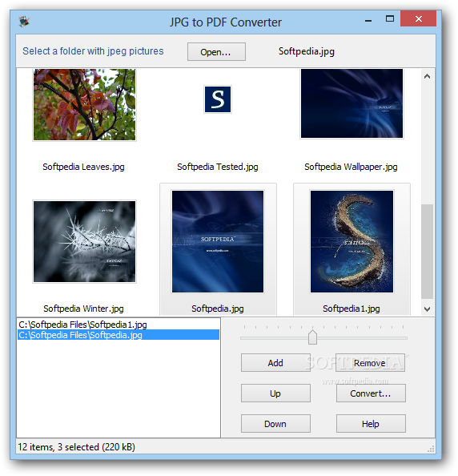The width and height of the screenshot is (458, 476).
Task: Click the '12 items, 3 selected' status text
Action: (x=76, y=447)
